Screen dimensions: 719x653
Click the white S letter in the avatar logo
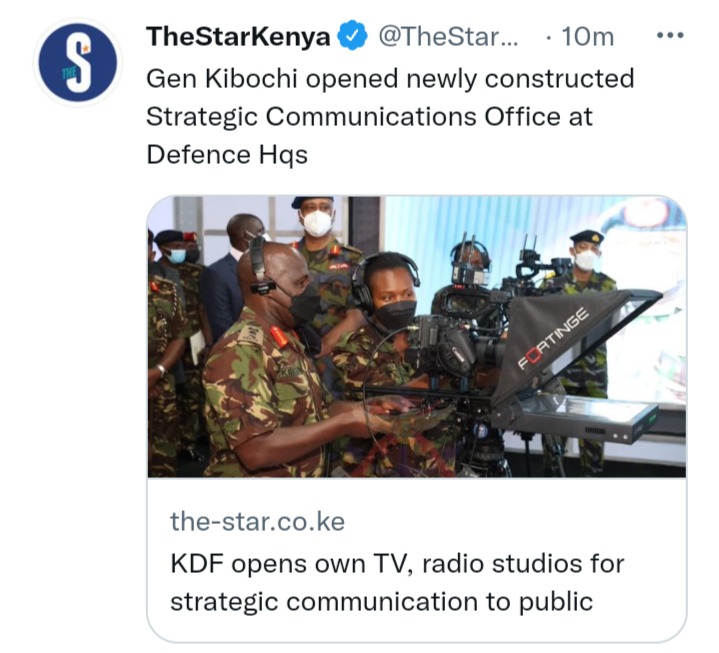79,63
